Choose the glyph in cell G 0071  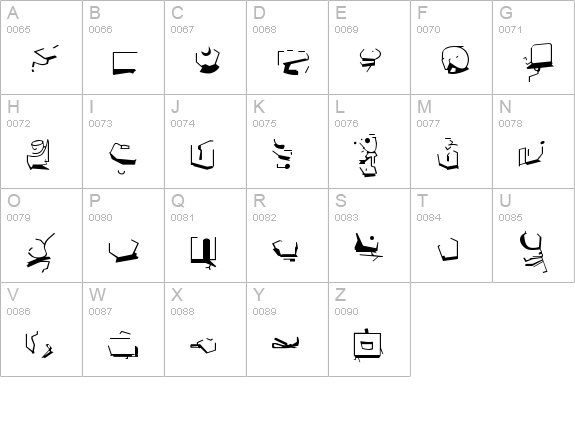[538, 62]
